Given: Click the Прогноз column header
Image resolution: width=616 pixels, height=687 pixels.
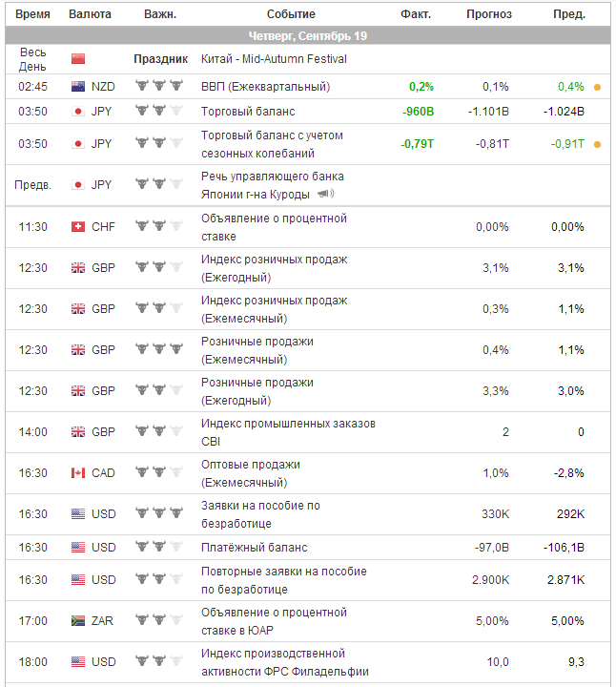Looking at the screenshot, I should tap(488, 14).
